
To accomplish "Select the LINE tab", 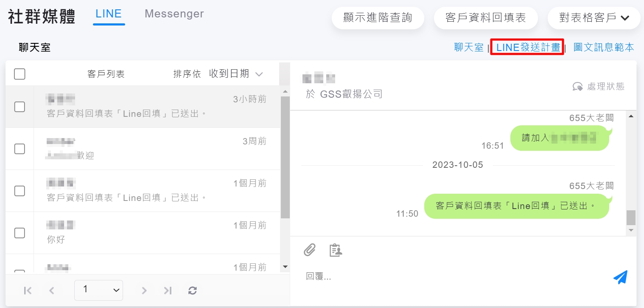I will [109, 14].
